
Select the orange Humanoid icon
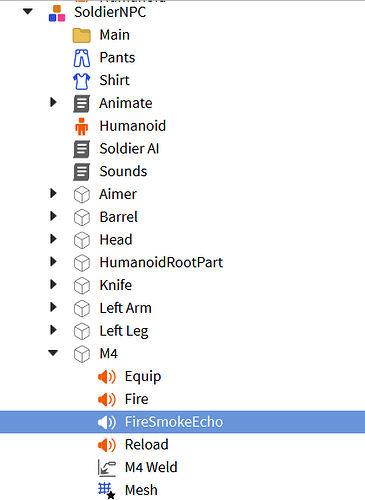(82, 126)
